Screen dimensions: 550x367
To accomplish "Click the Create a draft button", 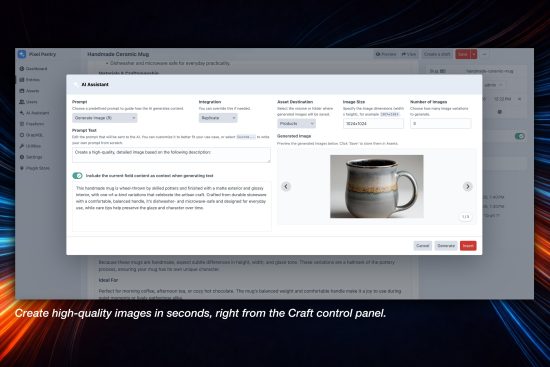I will point(437,54).
